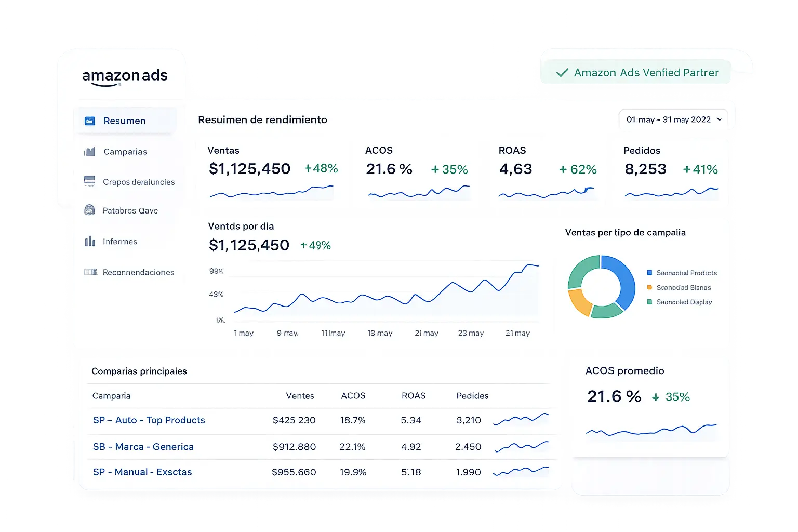Click the orange legend swatch
798x532 pixels.
[x=649, y=287]
